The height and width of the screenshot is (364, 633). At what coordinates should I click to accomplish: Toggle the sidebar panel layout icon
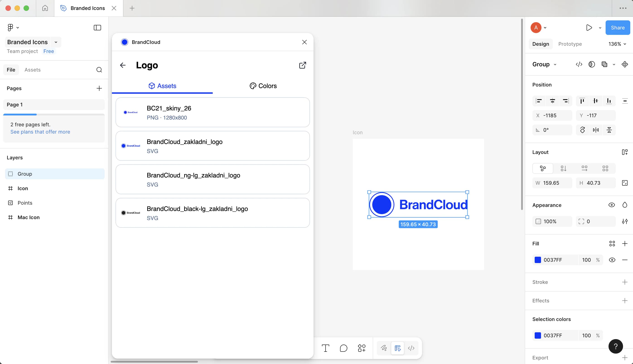coord(97,27)
